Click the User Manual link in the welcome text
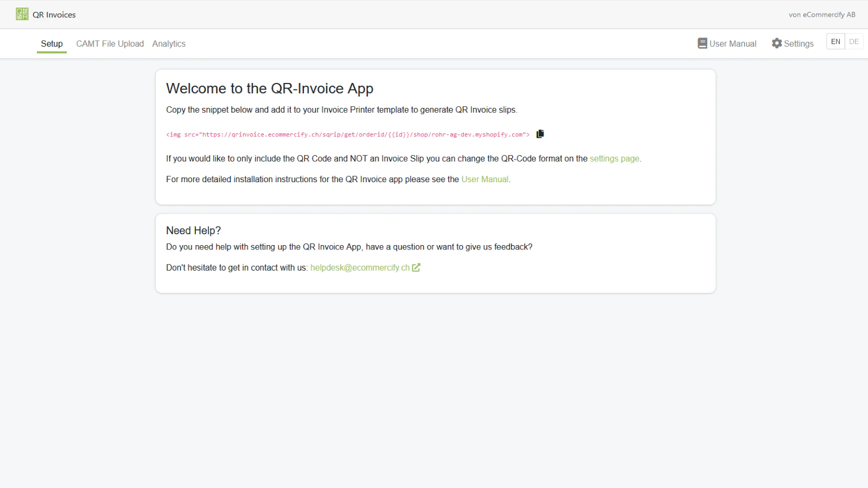The image size is (868, 488). coord(484,179)
